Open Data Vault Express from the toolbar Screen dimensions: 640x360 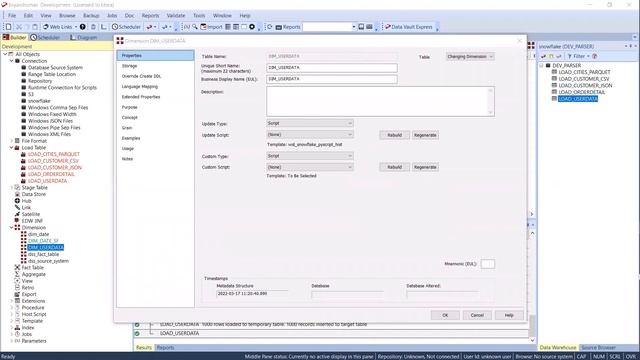pos(409,27)
